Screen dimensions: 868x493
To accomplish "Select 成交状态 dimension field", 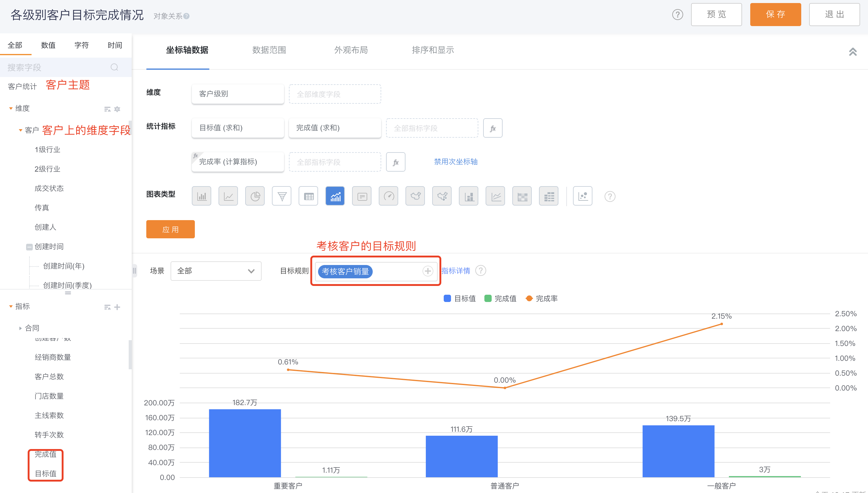I will click(49, 188).
